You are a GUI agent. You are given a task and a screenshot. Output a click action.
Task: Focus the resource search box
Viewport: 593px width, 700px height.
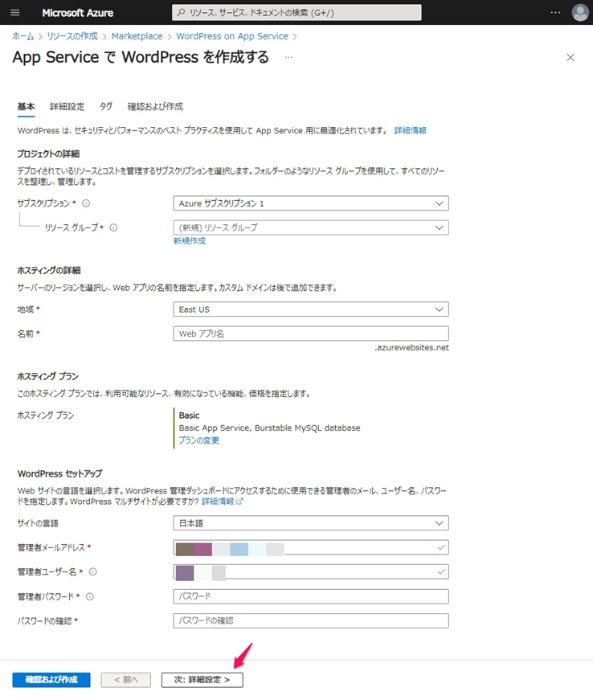point(296,13)
